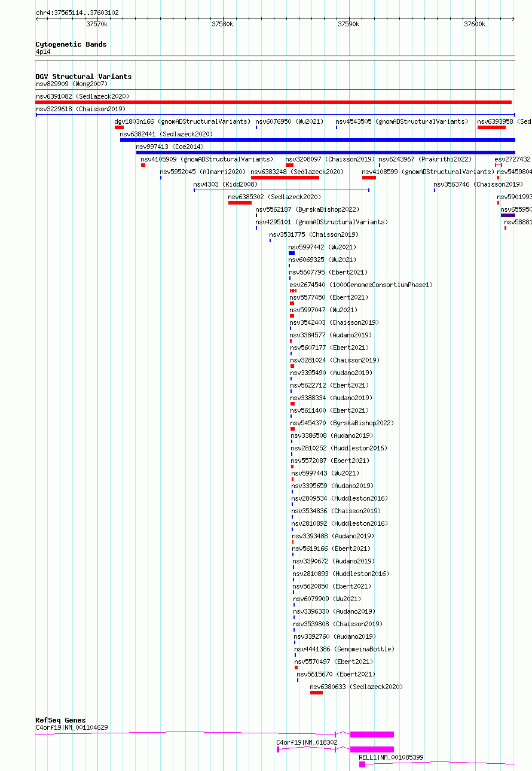Open variant nsv5572087 (Ebert2021)

point(331,461)
